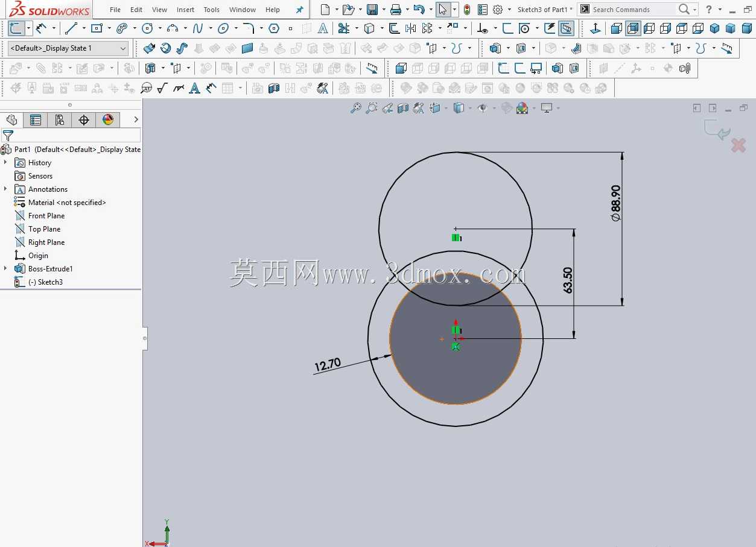Screen dimensions: 756x547
Task: Open the Rectangle tool dropdown arrow
Action: [x=109, y=28]
